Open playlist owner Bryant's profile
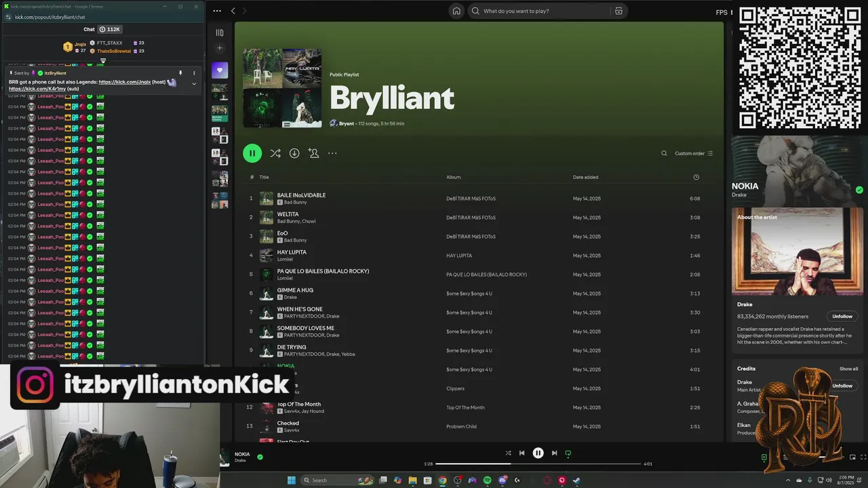868x488 pixels. [346, 123]
